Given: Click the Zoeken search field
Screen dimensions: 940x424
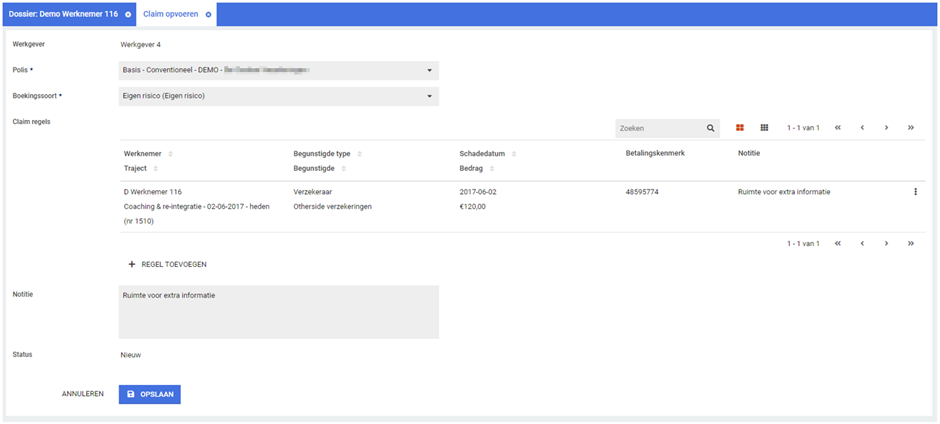Looking at the screenshot, I should pos(658,128).
